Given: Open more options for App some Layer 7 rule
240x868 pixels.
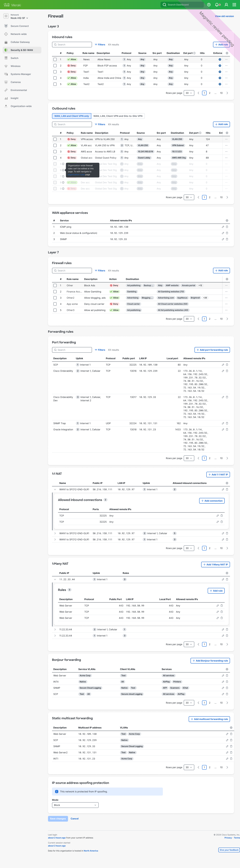Looking at the screenshot, I should pos(226,304).
